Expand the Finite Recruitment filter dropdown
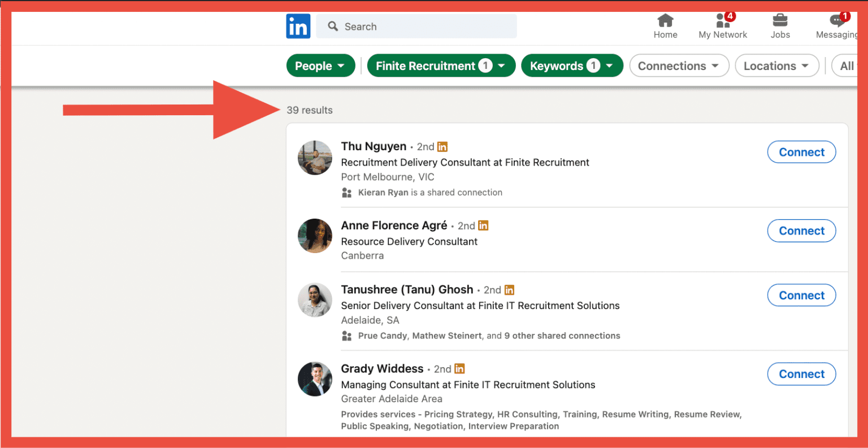 (441, 66)
